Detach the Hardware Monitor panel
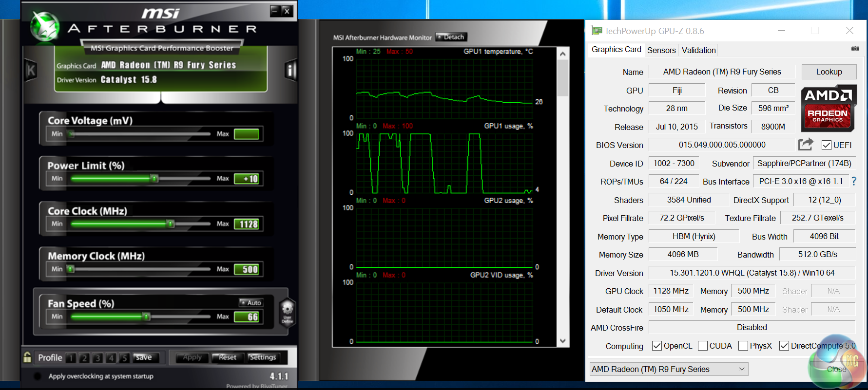 [451, 37]
